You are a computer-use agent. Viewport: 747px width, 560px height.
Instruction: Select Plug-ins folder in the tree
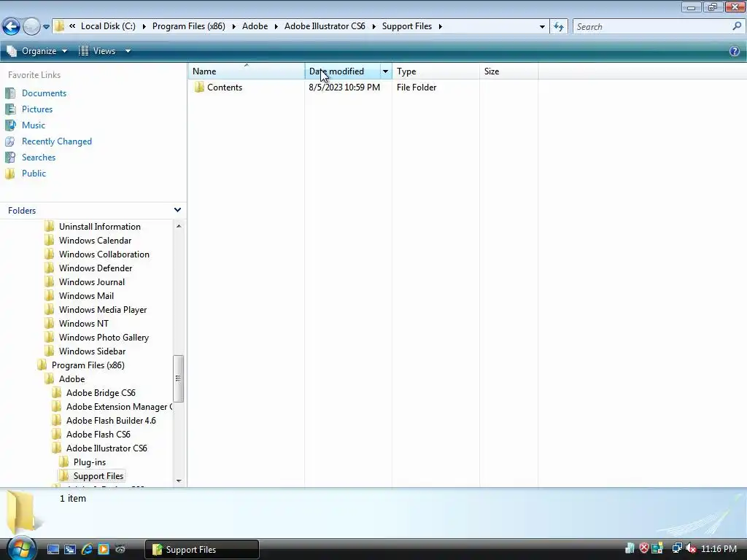[90, 462]
